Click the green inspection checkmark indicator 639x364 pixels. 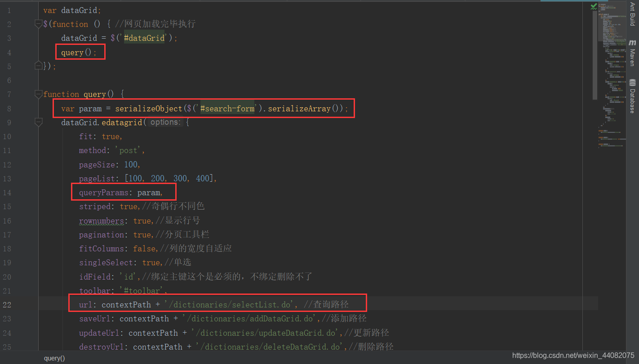[x=594, y=6]
